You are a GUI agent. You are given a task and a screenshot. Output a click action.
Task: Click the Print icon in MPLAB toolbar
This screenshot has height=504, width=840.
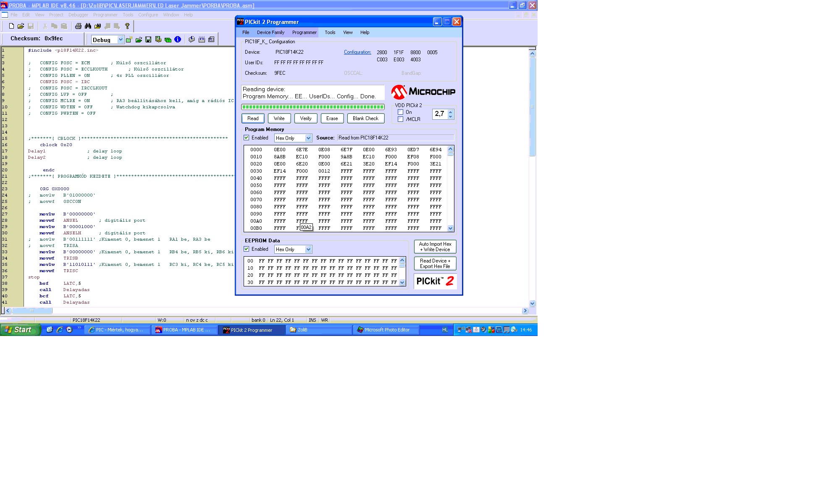[x=78, y=26]
